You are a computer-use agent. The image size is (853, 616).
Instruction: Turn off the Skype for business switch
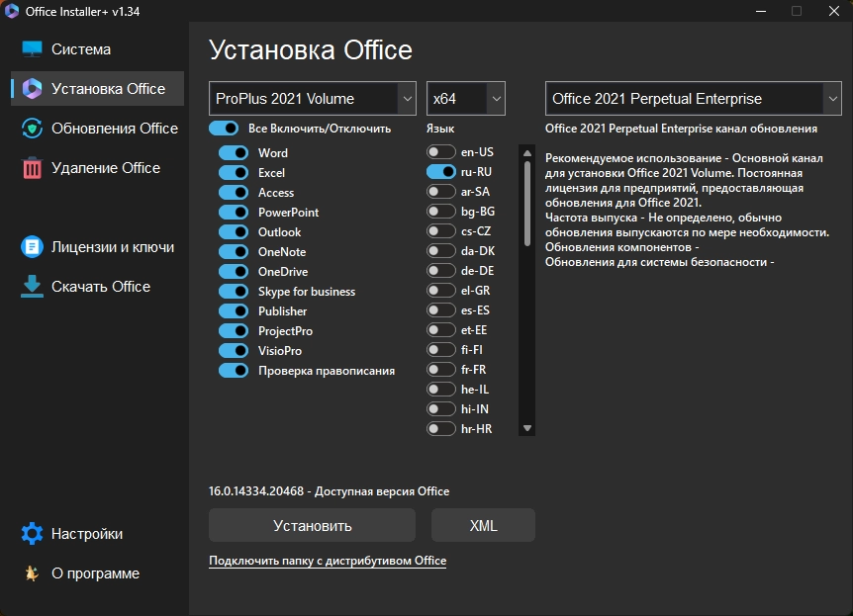[234, 292]
